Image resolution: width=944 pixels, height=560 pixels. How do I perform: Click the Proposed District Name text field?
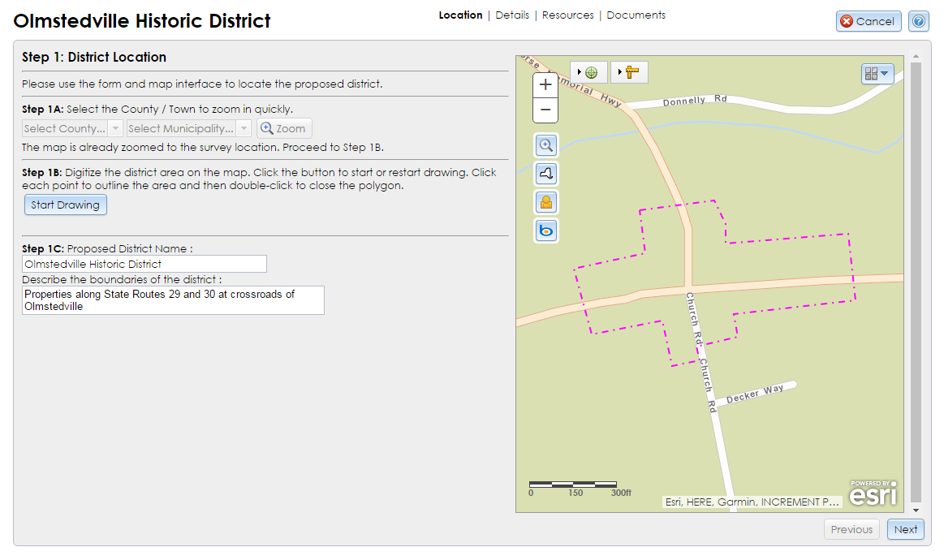tap(144, 264)
